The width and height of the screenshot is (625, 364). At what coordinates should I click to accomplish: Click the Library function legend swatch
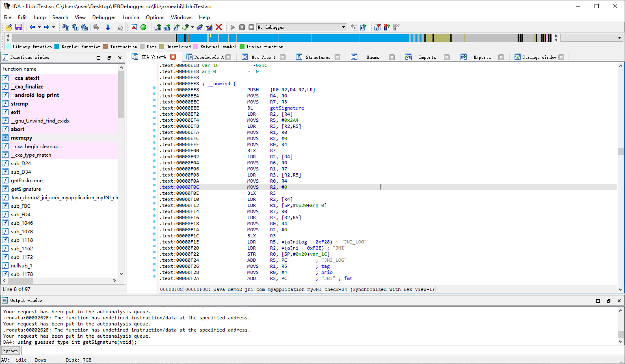tap(9, 47)
